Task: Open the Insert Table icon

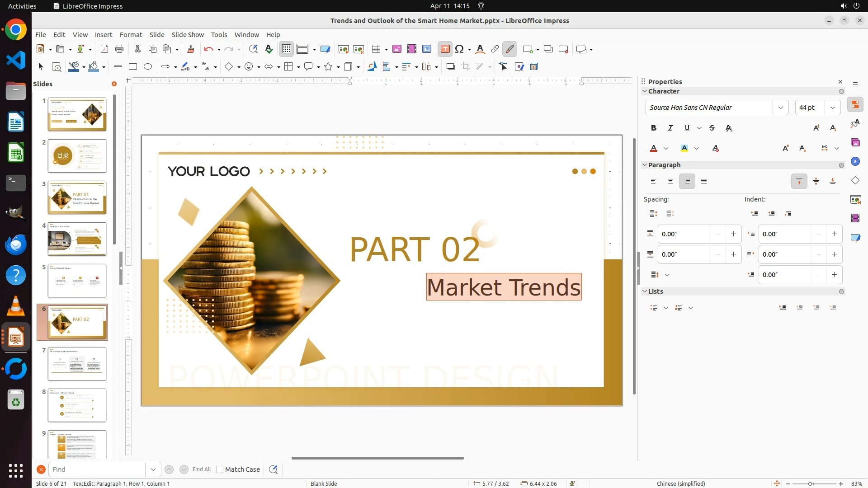Action: pyautogui.click(x=376, y=49)
